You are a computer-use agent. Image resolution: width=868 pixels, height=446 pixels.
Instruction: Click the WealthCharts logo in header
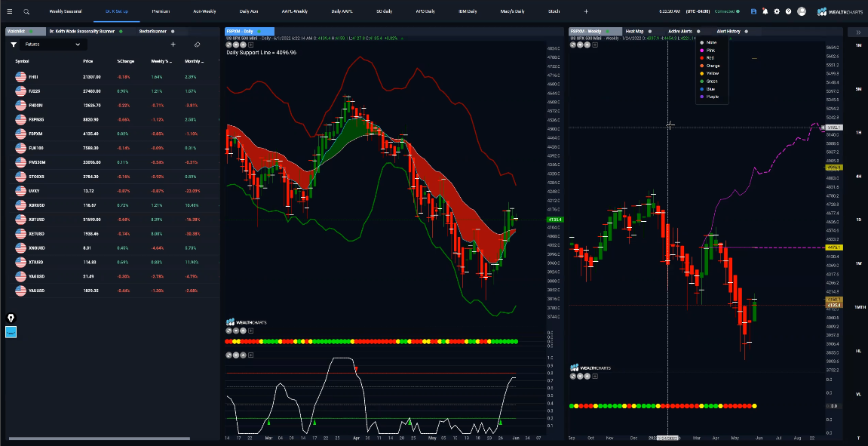840,11
